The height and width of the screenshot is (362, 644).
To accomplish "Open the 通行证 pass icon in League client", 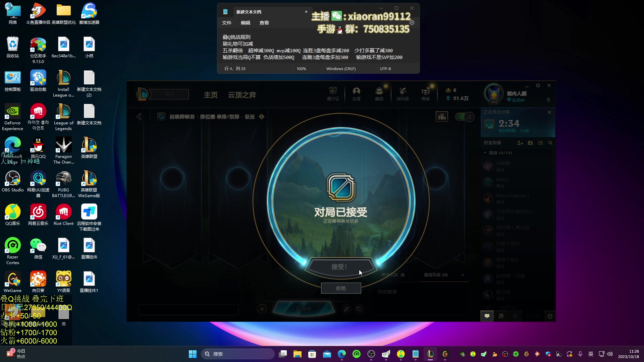I will pos(333,94).
